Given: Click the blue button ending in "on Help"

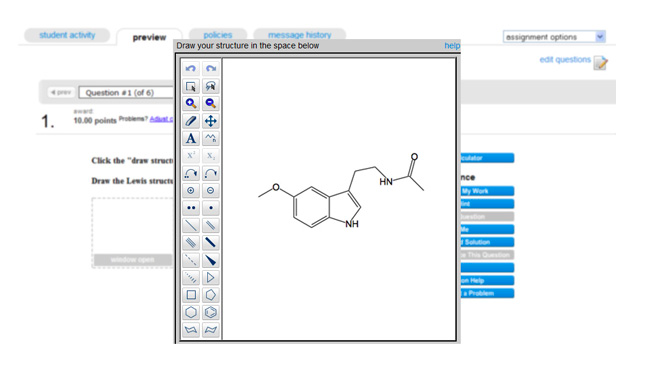Looking at the screenshot, I should (x=487, y=280).
